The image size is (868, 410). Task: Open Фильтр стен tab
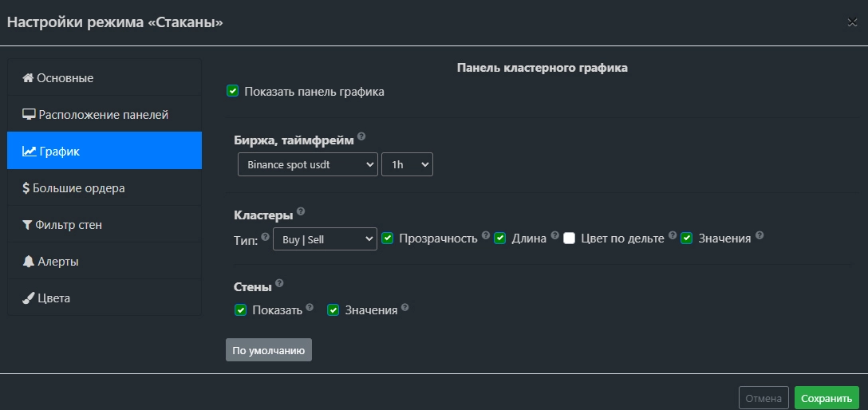pos(105,224)
